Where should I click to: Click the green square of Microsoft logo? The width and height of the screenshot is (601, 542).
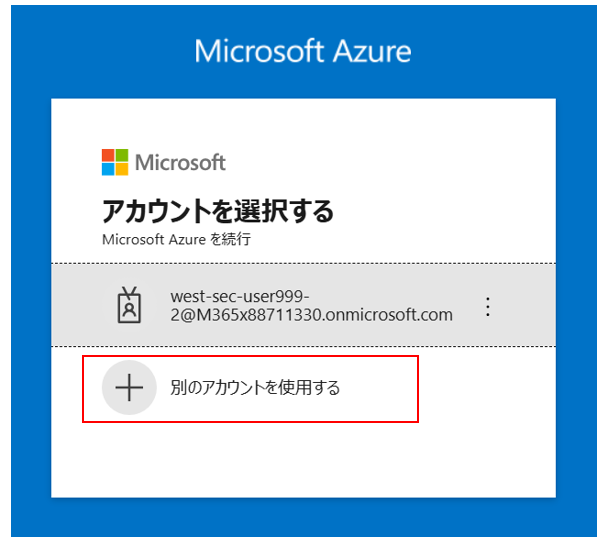(122, 155)
